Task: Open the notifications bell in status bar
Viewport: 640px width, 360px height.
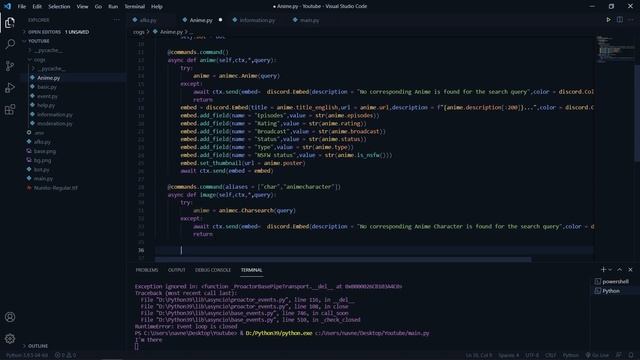Action: [631, 355]
